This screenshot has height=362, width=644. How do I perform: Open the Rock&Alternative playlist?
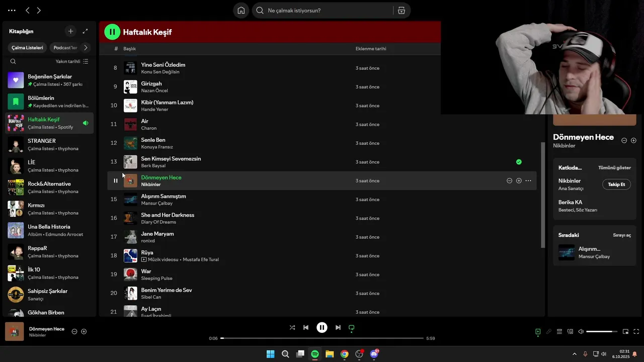(x=49, y=187)
